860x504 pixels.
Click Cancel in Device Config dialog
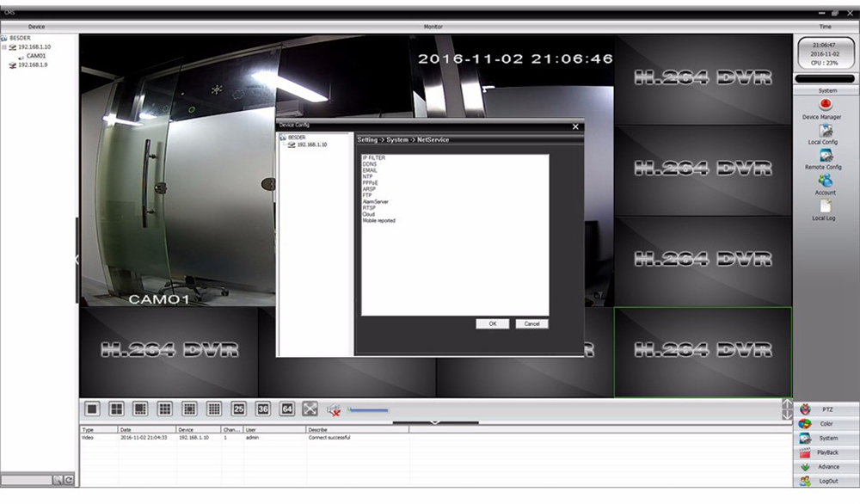point(531,323)
